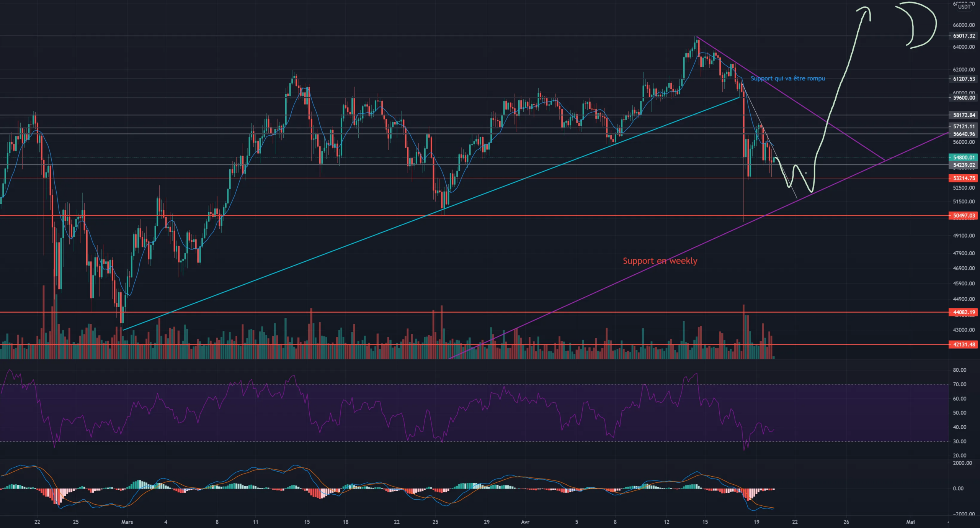Click the '26' date label on the time axis
The image size is (980, 528).
tap(846, 522)
